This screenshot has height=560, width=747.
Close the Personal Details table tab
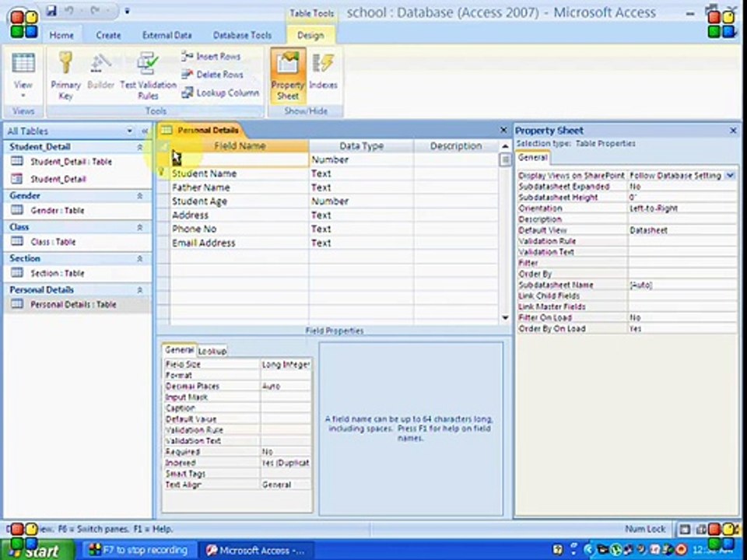(503, 130)
